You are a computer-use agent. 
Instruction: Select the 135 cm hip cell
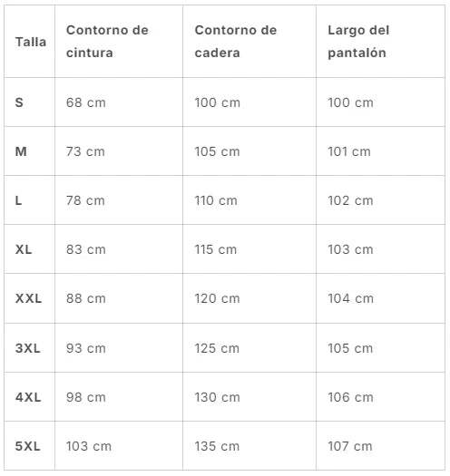217,446
